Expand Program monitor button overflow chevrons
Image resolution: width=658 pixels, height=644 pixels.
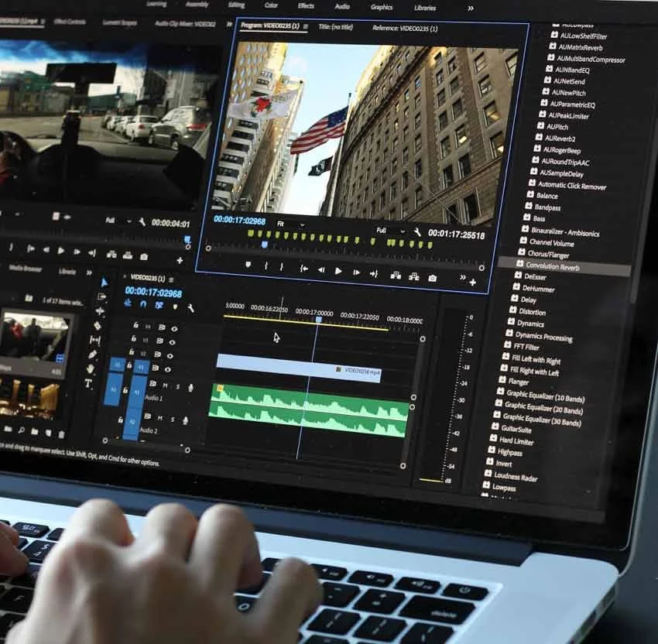coord(462,277)
